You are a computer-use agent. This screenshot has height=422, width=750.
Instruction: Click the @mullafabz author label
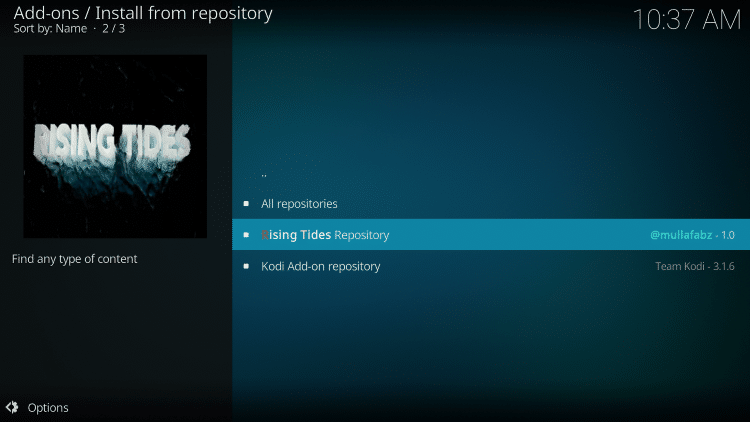click(681, 235)
